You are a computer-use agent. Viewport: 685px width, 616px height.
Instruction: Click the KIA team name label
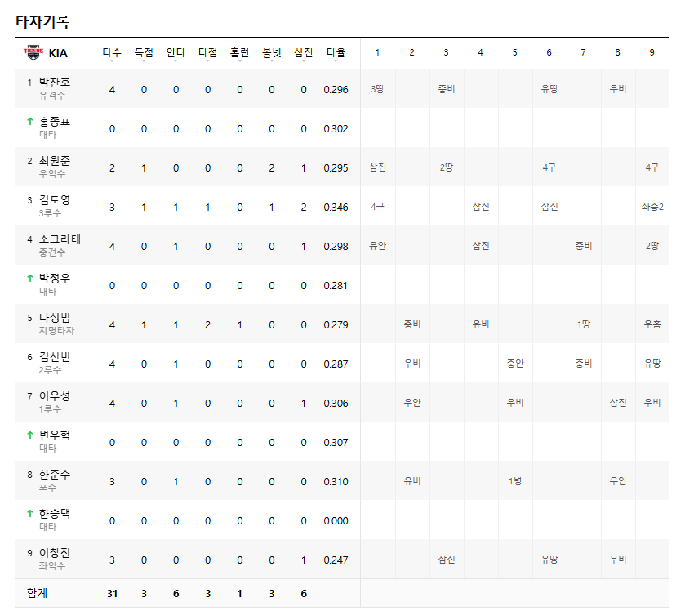click(58, 52)
